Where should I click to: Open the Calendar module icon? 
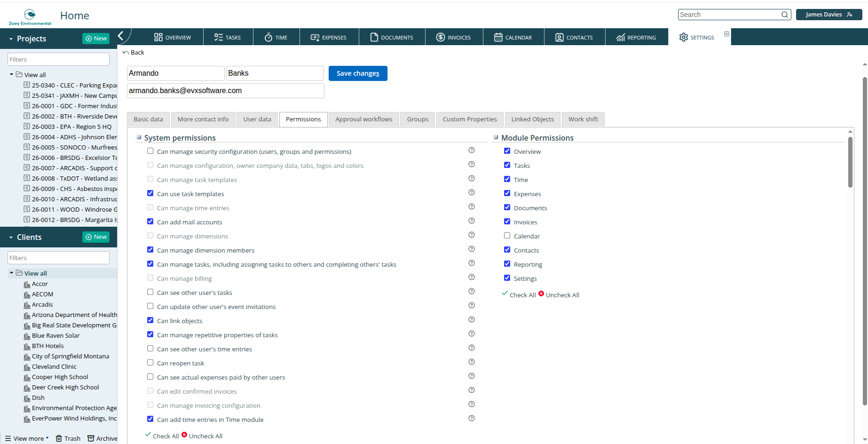pos(498,37)
